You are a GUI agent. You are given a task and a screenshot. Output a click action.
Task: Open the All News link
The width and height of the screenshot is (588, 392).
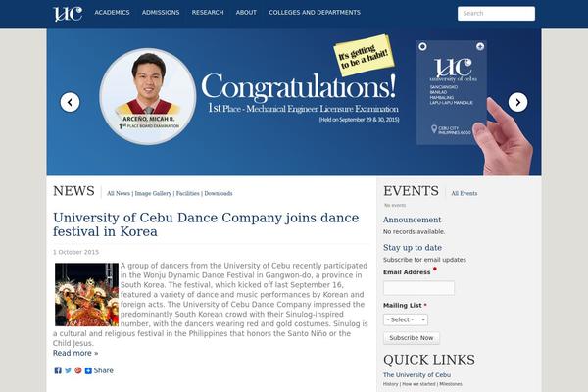pos(119,194)
